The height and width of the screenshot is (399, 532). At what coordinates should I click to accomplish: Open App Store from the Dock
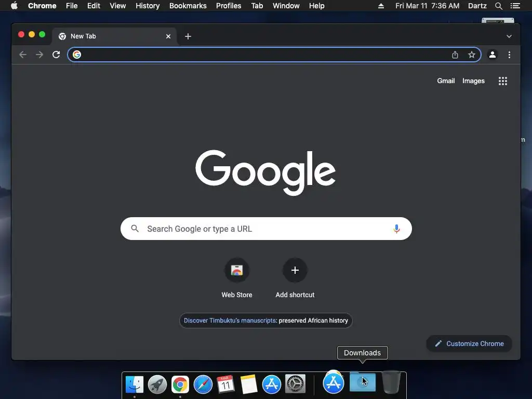272,384
